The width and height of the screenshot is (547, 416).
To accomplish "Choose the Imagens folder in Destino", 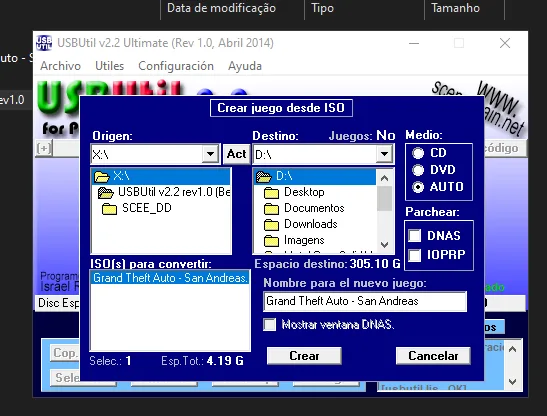I will [x=294, y=240].
